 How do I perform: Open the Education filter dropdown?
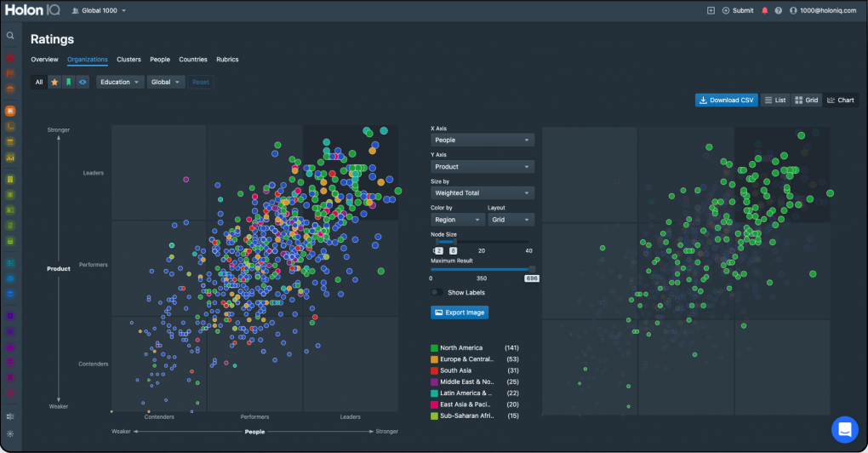tap(119, 82)
